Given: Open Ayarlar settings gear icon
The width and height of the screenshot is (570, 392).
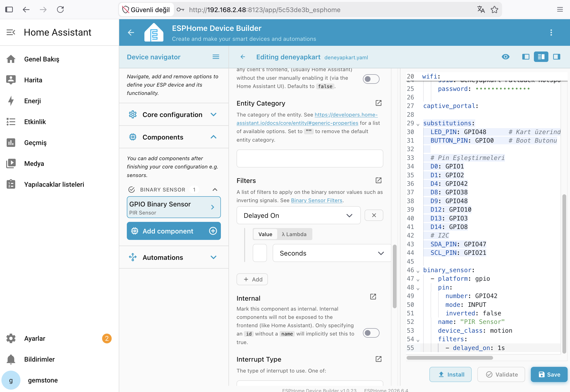Looking at the screenshot, I should tap(11, 338).
